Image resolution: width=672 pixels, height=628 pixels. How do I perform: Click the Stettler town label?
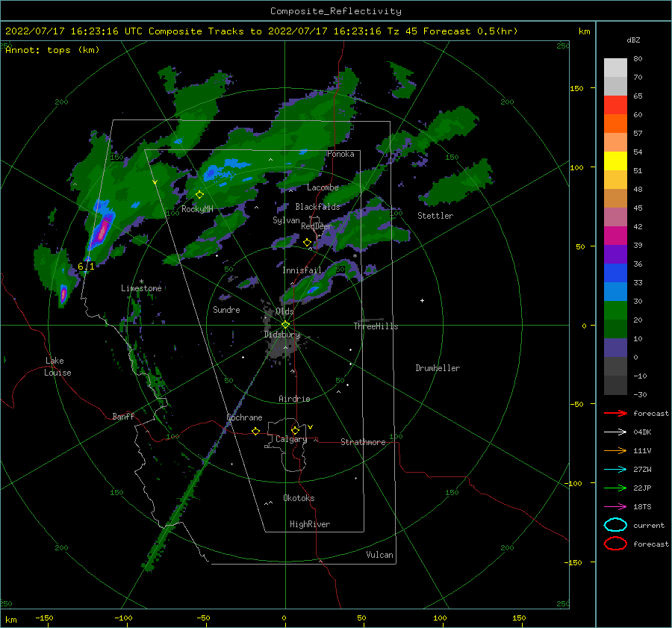click(435, 216)
